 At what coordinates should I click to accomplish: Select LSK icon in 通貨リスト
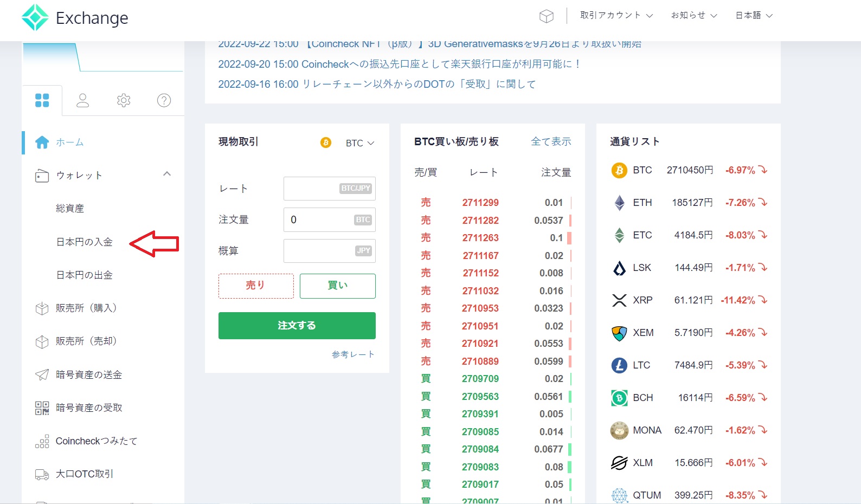619,268
